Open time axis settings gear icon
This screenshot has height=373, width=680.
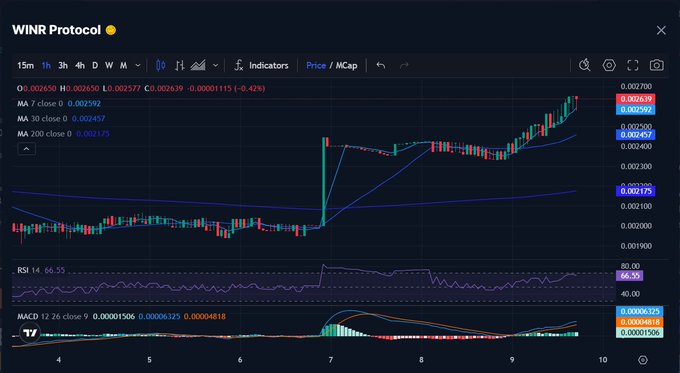(643, 360)
